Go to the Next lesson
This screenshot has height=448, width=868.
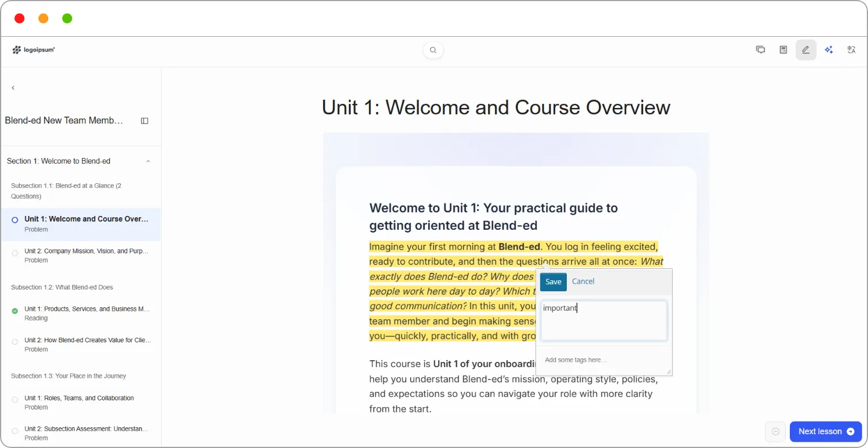pos(825,431)
